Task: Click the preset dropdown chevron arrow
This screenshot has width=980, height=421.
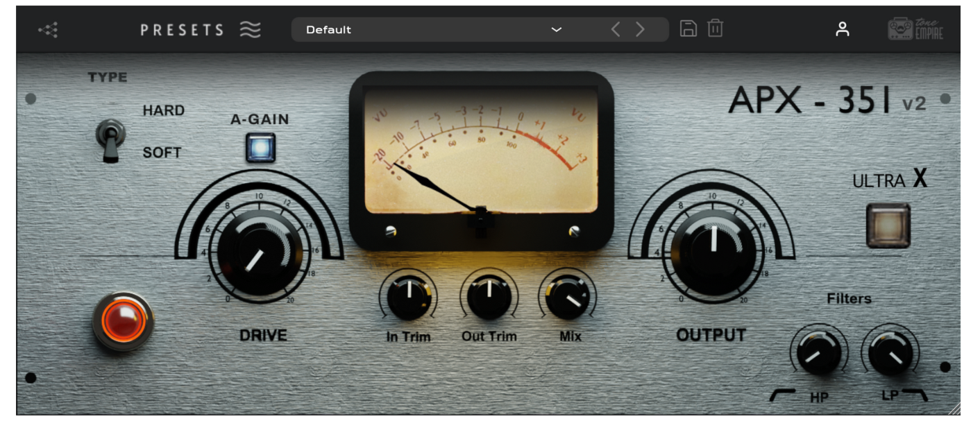Action: (556, 30)
